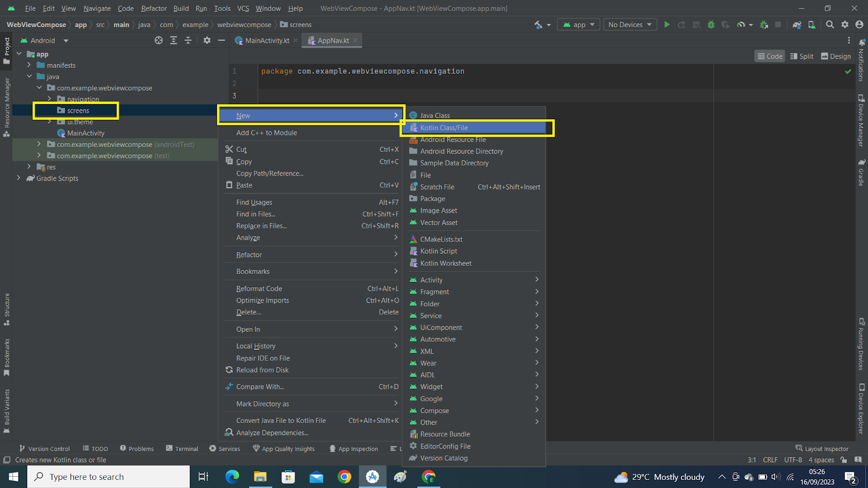Screen dimensions: 868x488
Task: Open the editor tabs three-dot menu
Action: coord(849,40)
